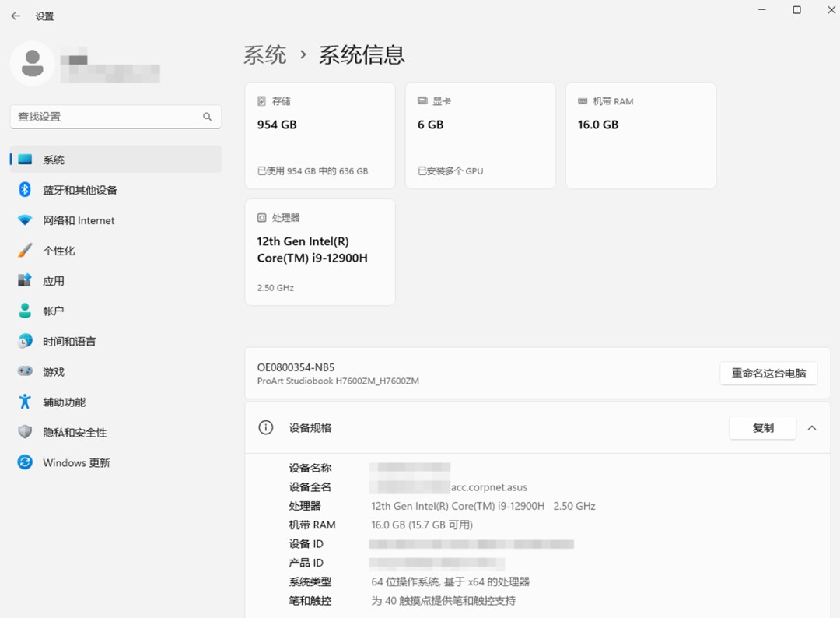
Task: Open 辅助功能 settings section
Action: coord(116,402)
